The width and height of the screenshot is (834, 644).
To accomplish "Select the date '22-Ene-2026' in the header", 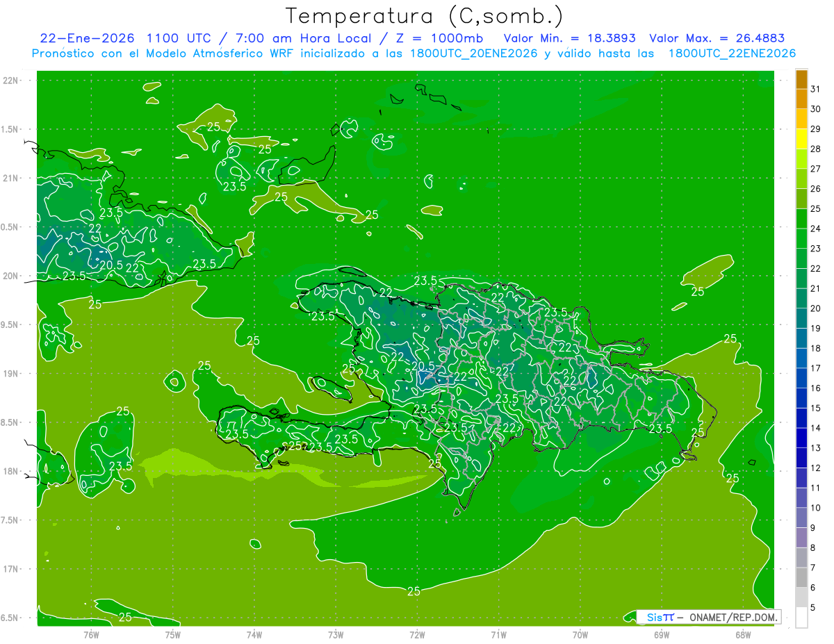I will click(x=88, y=38).
